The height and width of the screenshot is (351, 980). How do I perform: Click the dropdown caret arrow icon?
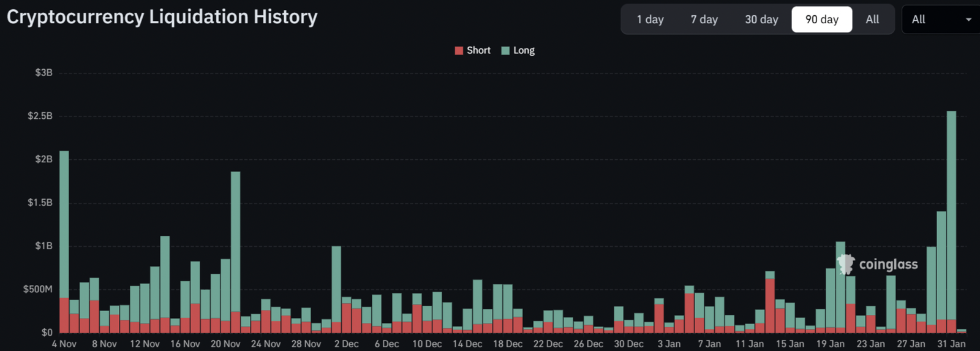click(968, 20)
